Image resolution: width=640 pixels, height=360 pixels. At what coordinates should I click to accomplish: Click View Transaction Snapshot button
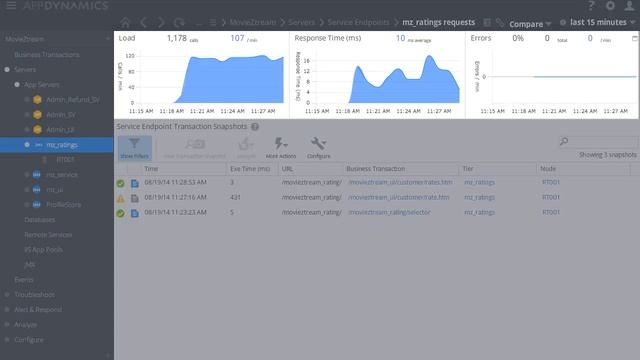195,148
